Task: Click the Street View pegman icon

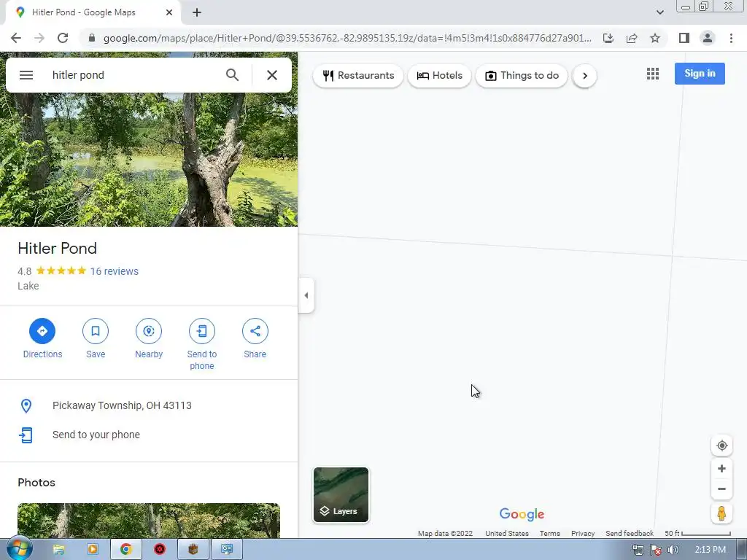Action: 721,513
